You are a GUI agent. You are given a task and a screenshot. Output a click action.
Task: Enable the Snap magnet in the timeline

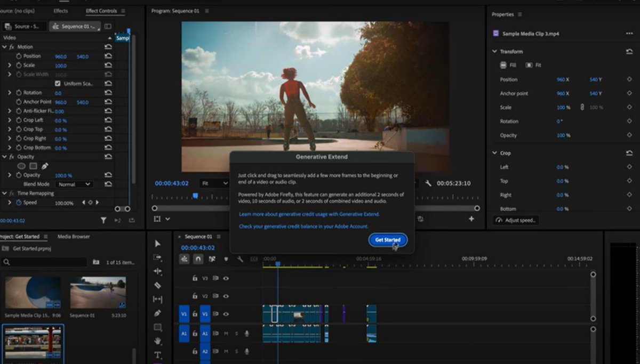point(198,258)
